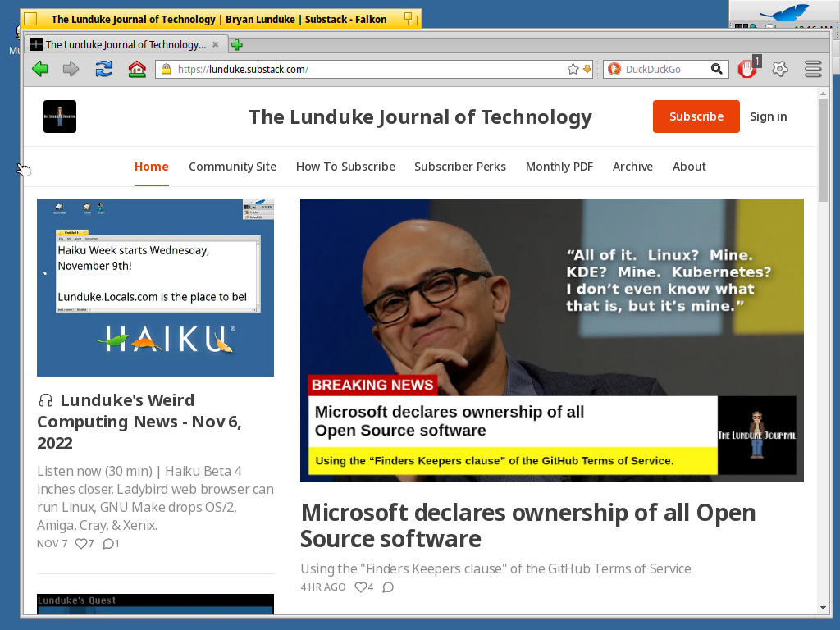Click the Listen now description text
840x630 pixels.
[155, 498]
